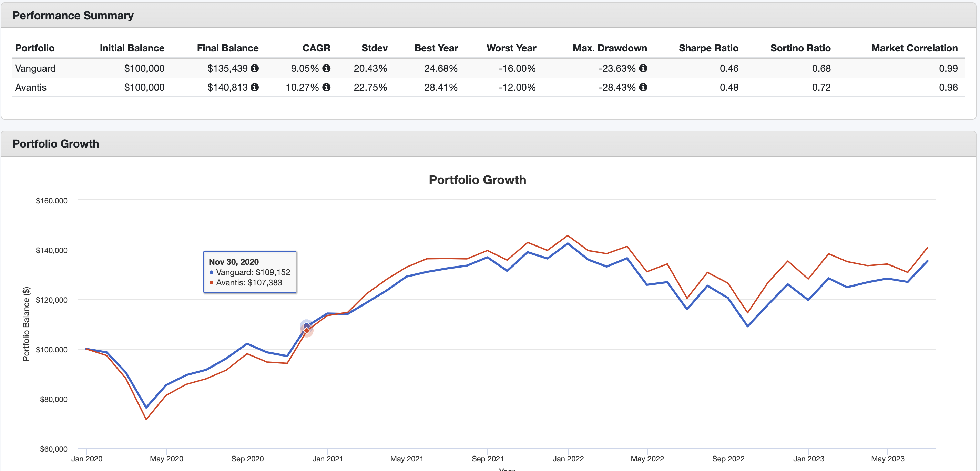Viewport: 980px width, 471px height.
Task: Click info icon beside Avantis final balance
Action: pos(255,87)
